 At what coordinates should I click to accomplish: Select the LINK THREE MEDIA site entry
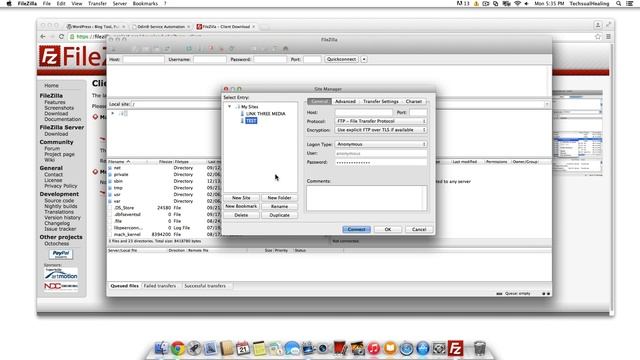pyautogui.click(x=265, y=113)
